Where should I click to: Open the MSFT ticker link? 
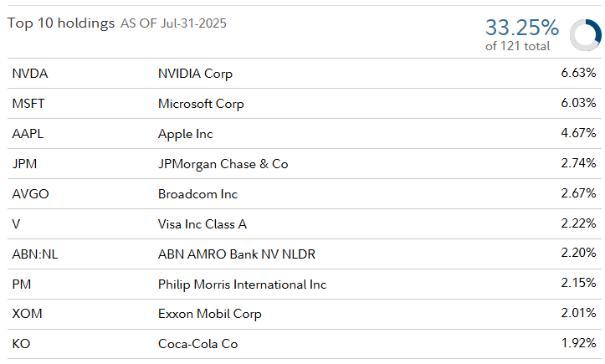click(29, 104)
